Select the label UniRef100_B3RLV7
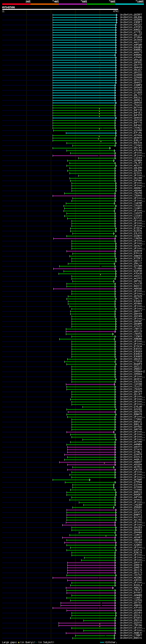 tap(131, 140)
